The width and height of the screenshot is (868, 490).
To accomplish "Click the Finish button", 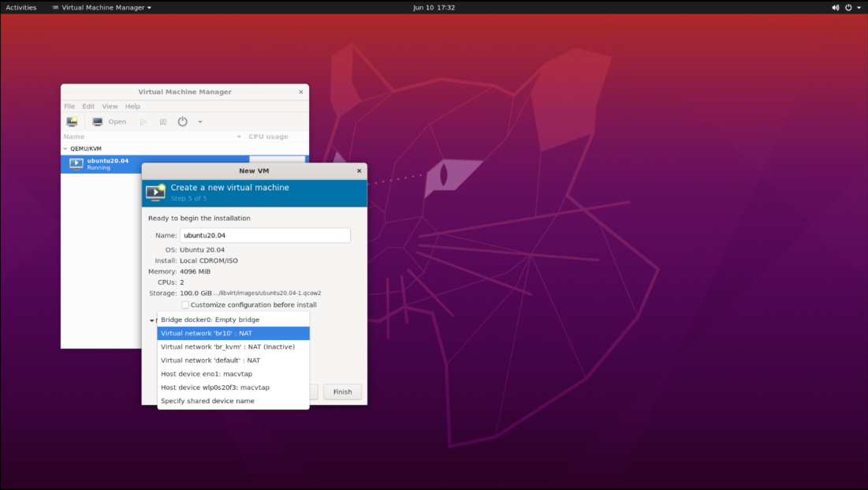I will point(343,392).
